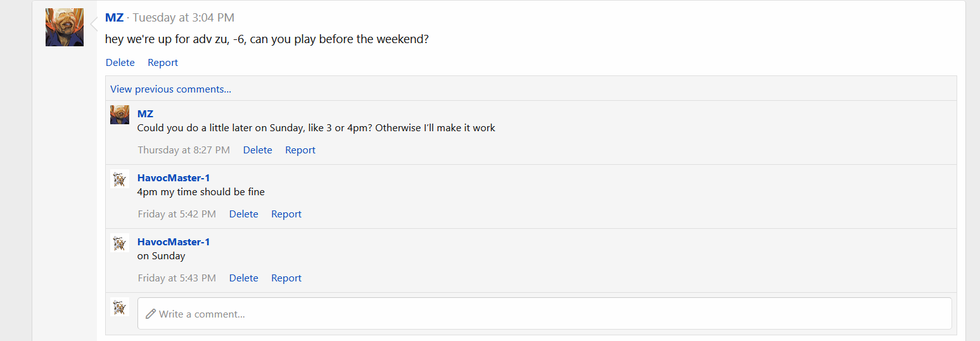Screen dimensions: 980x341
Task: Delete the main post by MZ
Action: point(120,63)
